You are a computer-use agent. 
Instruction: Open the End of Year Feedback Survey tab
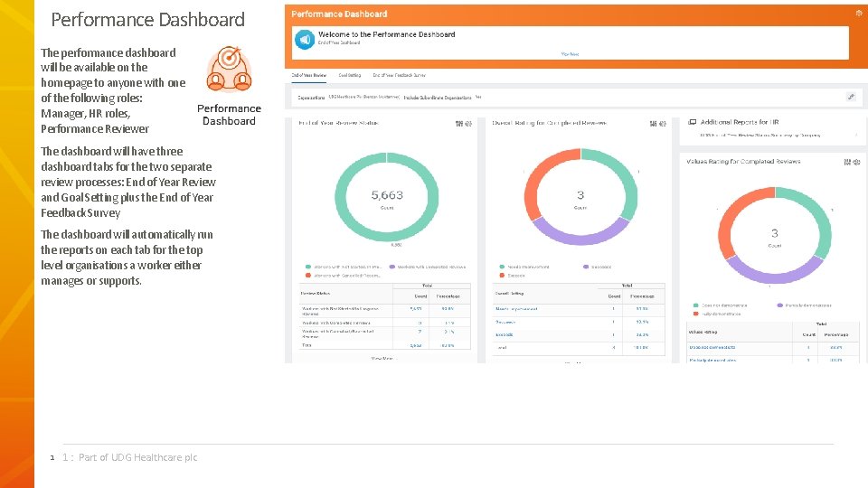(399, 75)
